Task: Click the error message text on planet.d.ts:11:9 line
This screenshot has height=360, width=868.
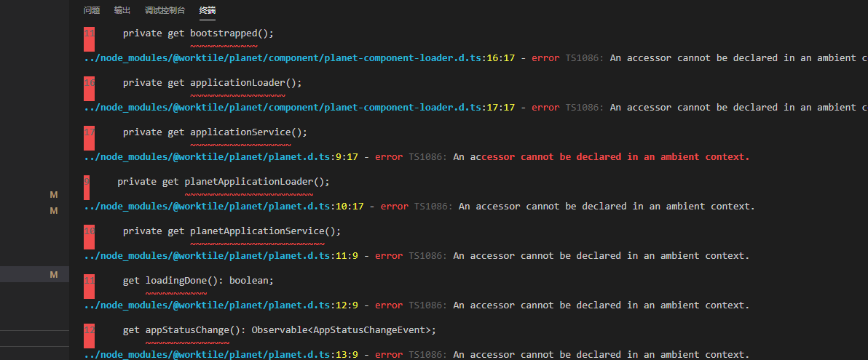Action: click(x=601, y=256)
